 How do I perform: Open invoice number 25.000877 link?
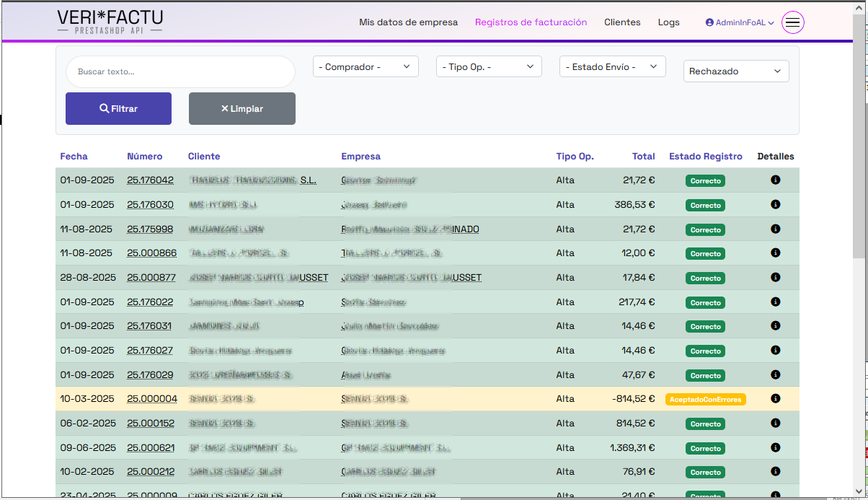tap(151, 278)
